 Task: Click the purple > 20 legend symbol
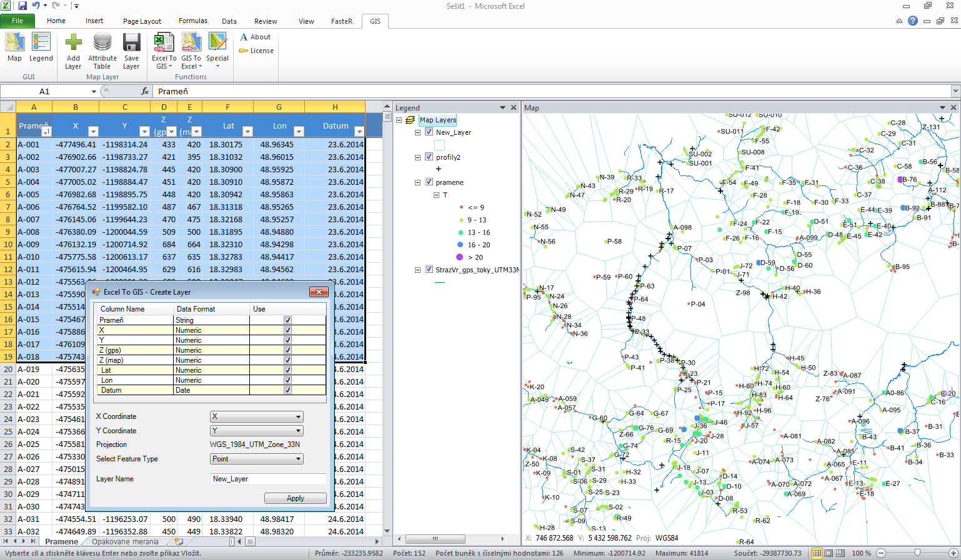coord(460,257)
